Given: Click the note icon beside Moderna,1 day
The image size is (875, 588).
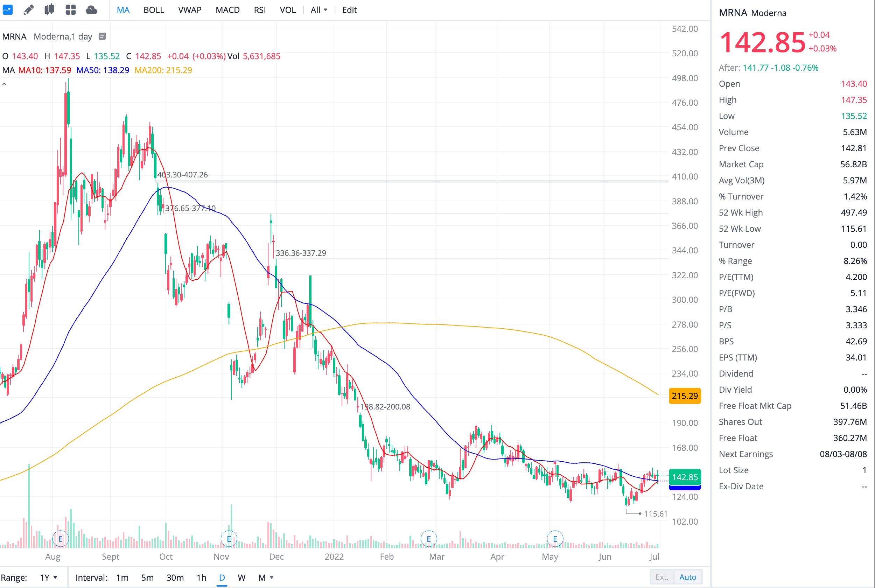Looking at the screenshot, I should (102, 36).
